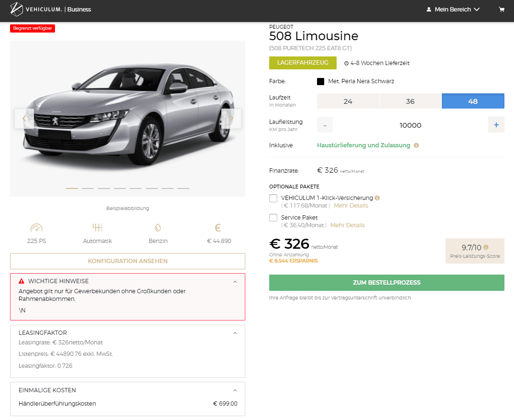Select 36 months Laufzeit

[x=410, y=101]
